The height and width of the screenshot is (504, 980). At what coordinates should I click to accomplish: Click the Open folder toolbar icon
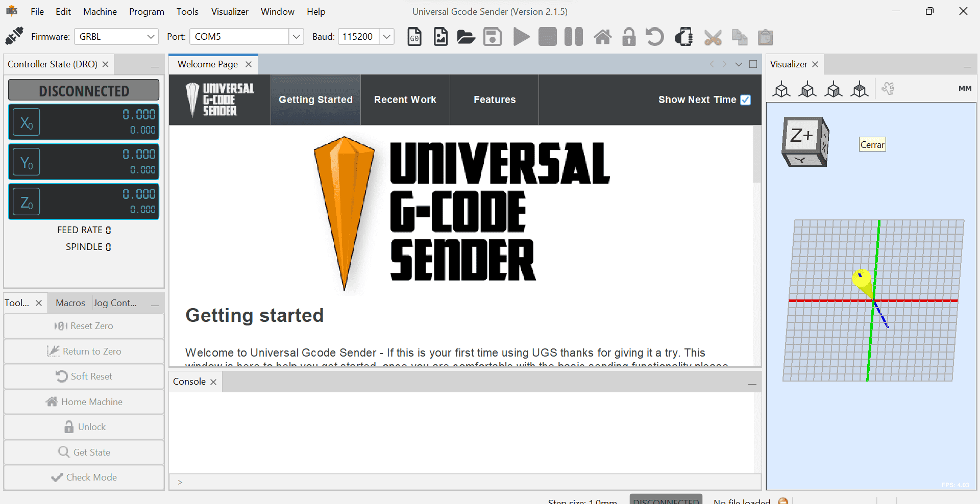coord(466,37)
